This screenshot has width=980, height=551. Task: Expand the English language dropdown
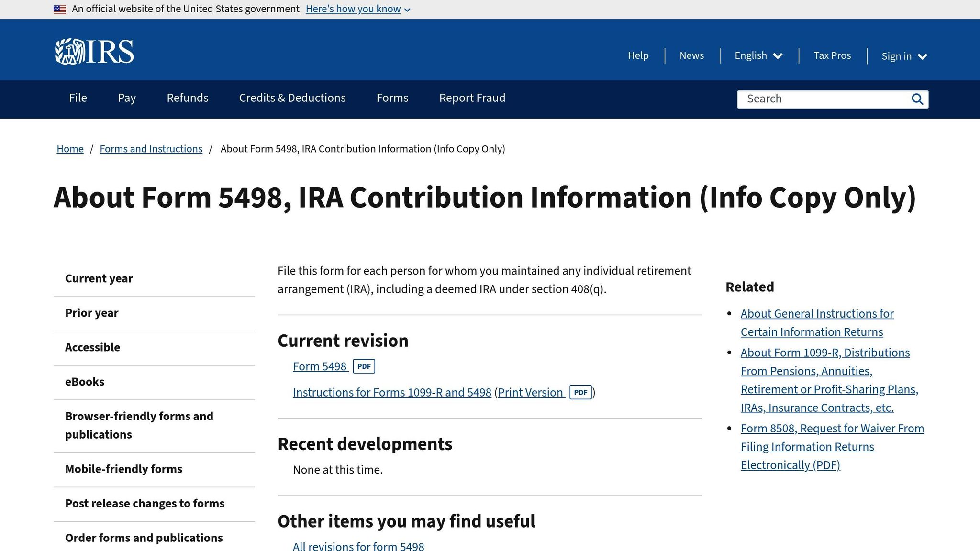coord(758,55)
